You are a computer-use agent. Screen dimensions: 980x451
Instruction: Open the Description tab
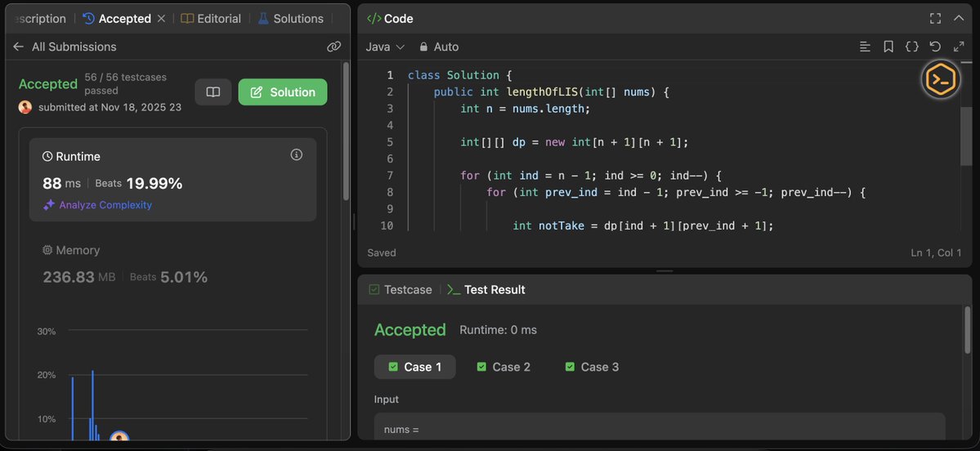(x=38, y=19)
